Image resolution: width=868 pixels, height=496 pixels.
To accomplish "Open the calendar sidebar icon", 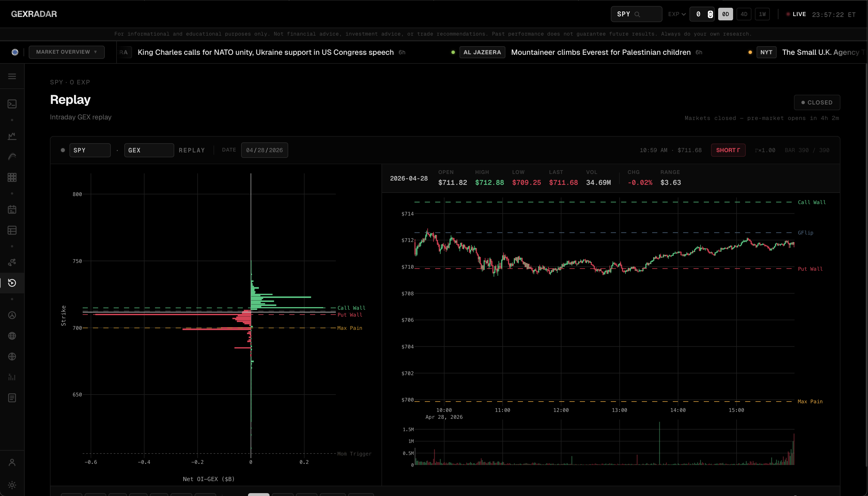I will tap(12, 210).
